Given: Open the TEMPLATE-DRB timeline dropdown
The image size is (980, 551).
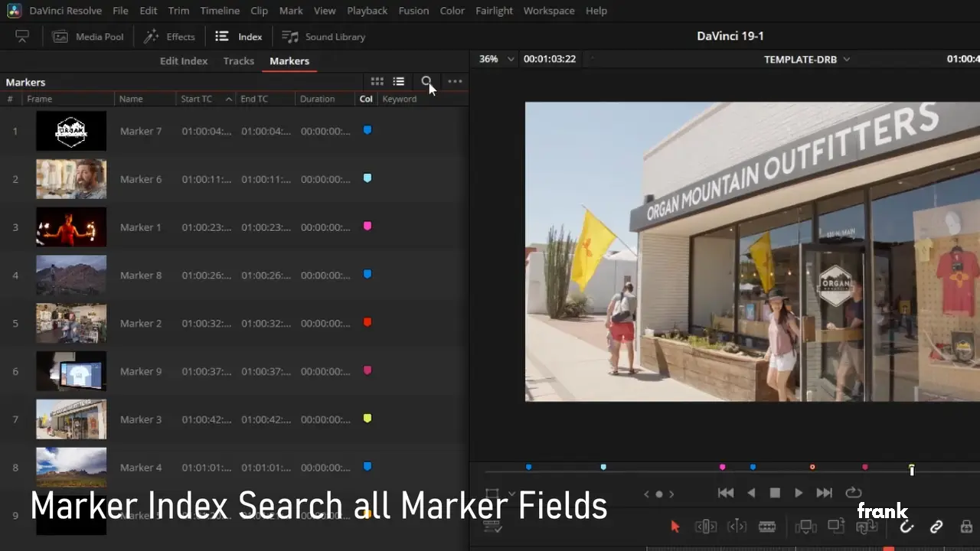Looking at the screenshot, I should coord(807,60).
